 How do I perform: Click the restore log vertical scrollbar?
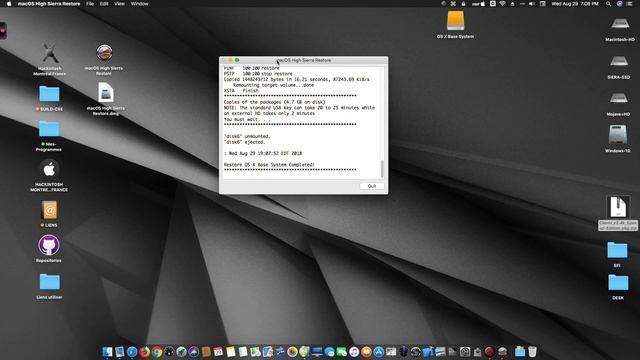click(x=382, y=169)
